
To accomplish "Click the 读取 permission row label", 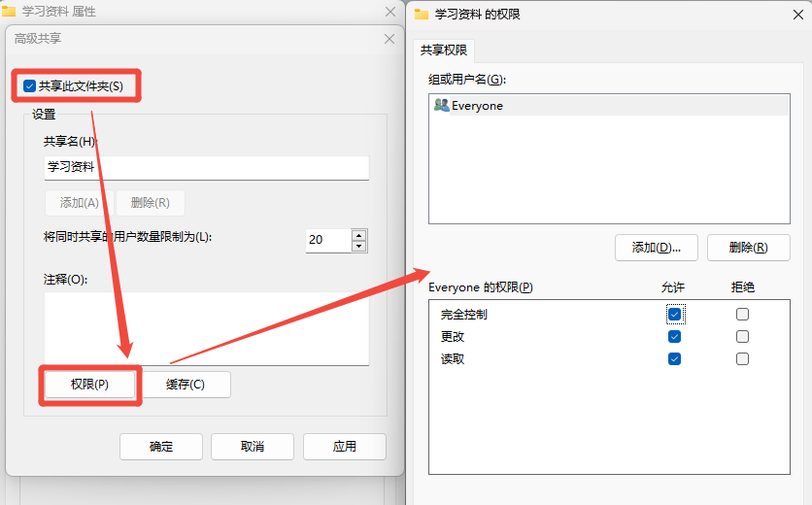I will tap(453, 359).
